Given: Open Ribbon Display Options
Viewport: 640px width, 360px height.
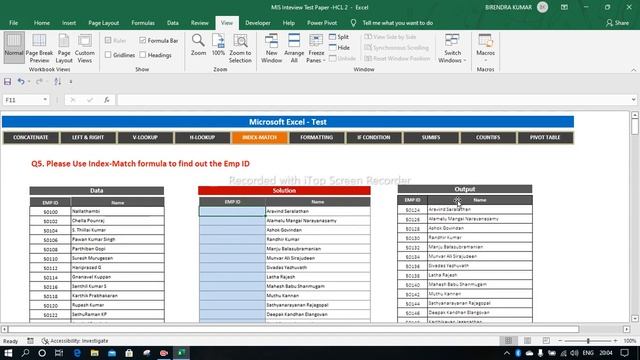Looking at the screenshot, I should tap(564, 7).
